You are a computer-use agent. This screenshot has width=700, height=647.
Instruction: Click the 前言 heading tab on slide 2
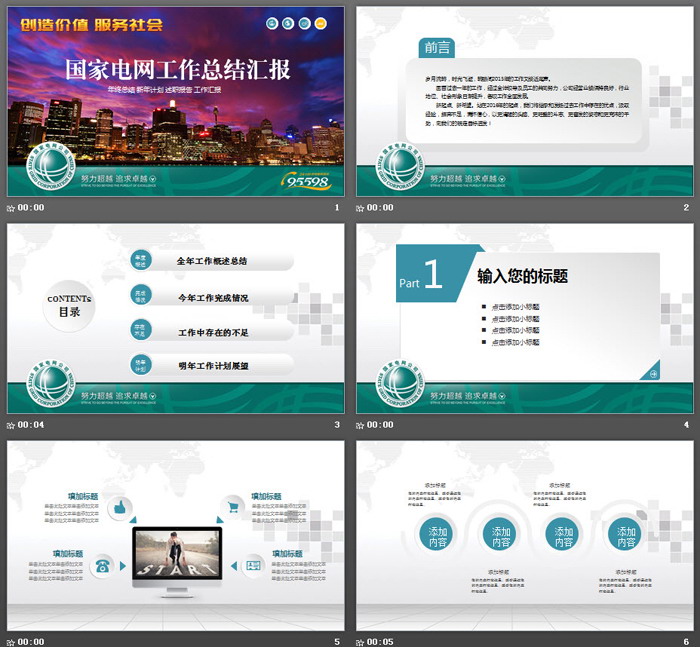point(437,47)
